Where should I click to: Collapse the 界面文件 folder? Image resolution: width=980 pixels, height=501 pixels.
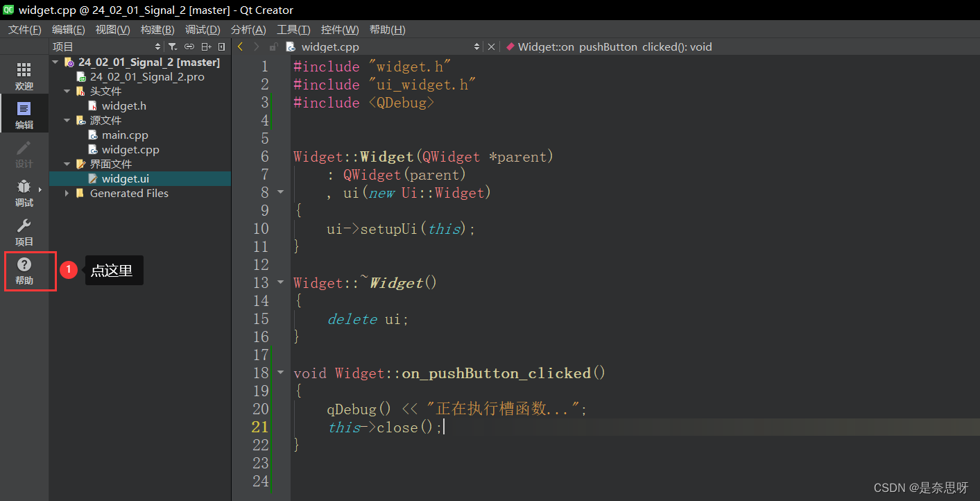tap(67, 164)
